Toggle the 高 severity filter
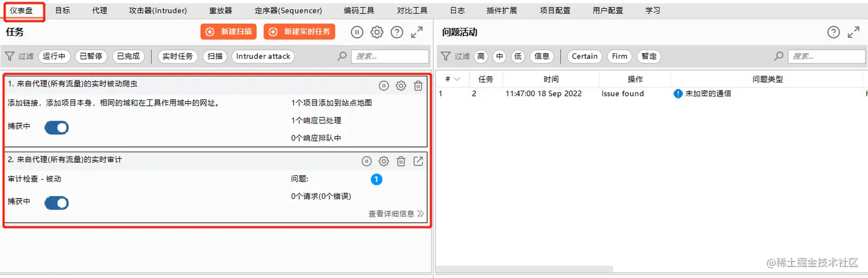868x278 pixels. pyautogui.click(x=481, y=56)
